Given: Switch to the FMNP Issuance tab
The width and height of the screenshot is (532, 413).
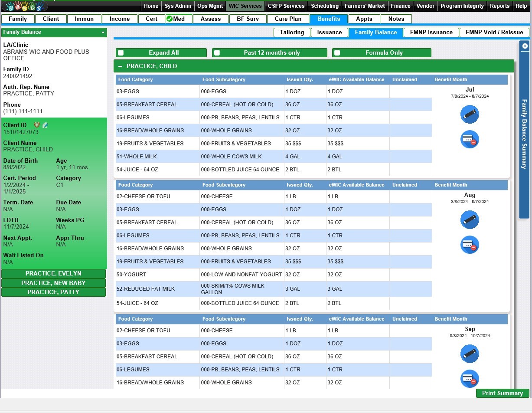Looking at the screenshot, I should pos(431,33).
